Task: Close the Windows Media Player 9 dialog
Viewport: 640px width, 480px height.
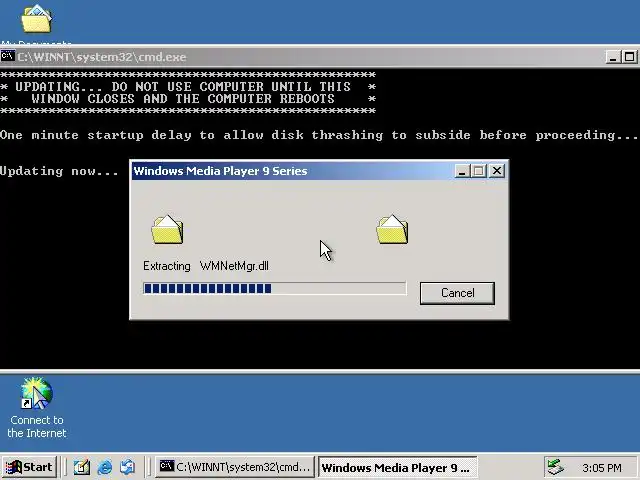Action: pyautogui.click(x=497, y=171)
